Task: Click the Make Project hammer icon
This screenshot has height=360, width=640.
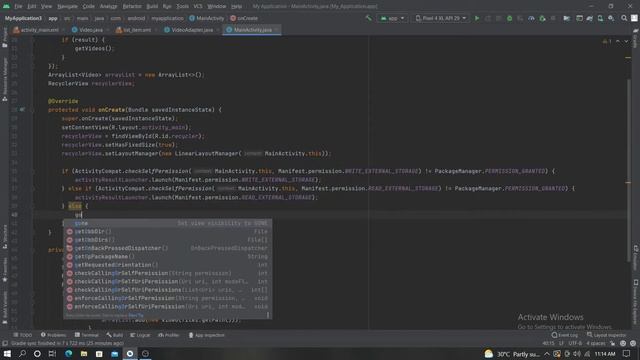Action: pos(369,18)
